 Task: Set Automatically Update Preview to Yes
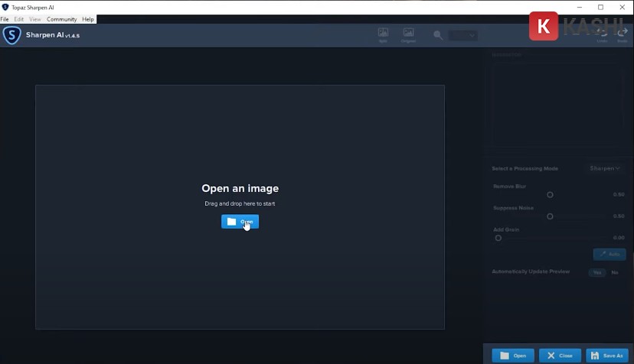pyautogui.click(x=596, y=272)
